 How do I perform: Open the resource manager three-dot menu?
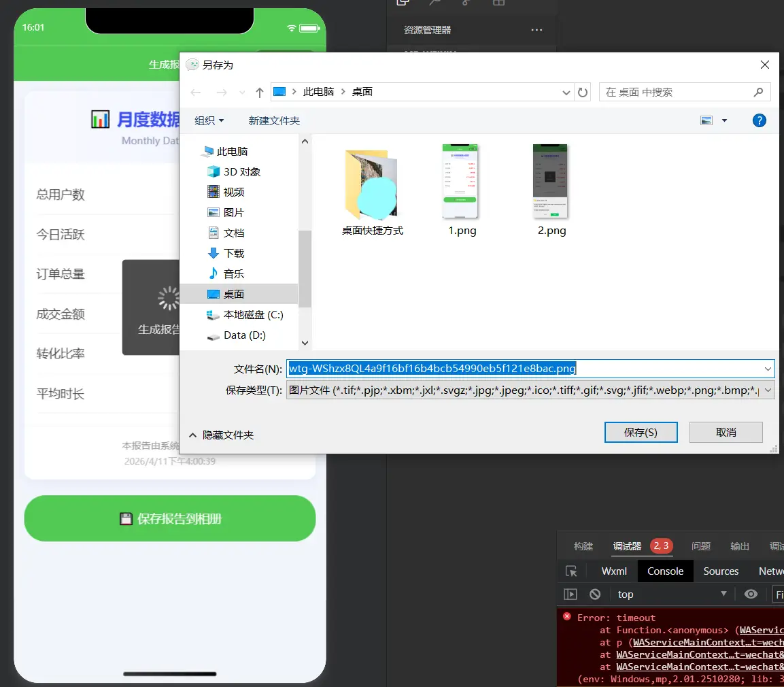[x=536, y=30]
